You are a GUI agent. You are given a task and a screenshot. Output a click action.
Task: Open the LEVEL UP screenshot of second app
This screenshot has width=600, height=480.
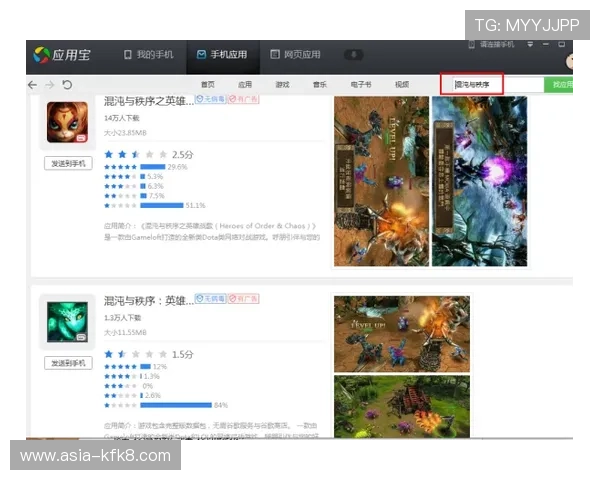[x=402, y=334]
